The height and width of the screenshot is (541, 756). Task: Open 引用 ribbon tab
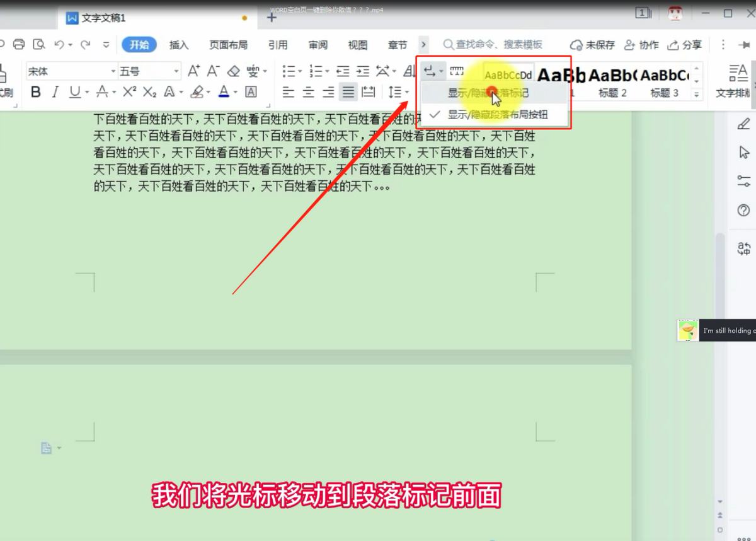pos(278,45)
